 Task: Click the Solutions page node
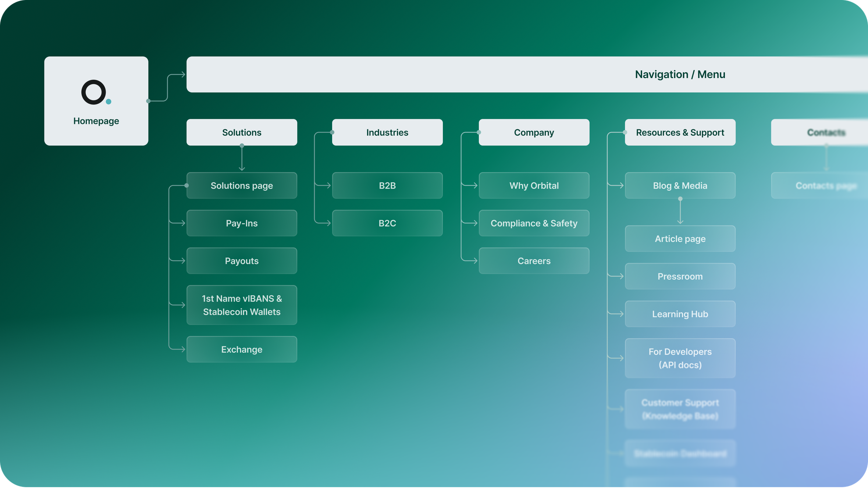pyautogui.click(x=242, y=186)
